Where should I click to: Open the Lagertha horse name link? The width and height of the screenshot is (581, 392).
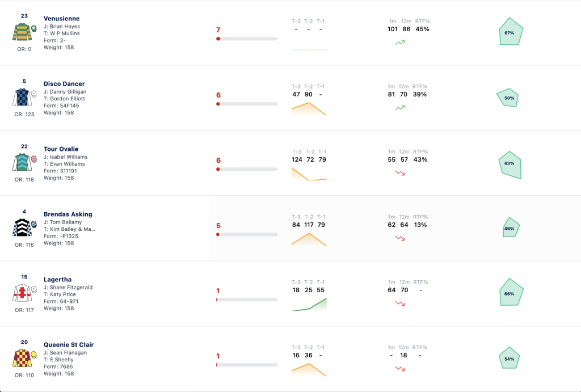coord(57,279)
